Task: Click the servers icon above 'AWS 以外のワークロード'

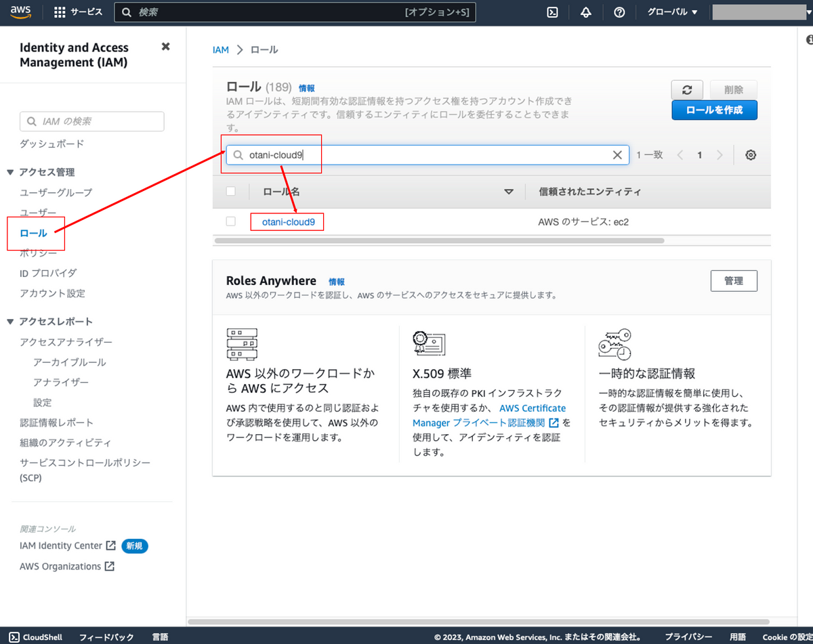Action: 243,344
